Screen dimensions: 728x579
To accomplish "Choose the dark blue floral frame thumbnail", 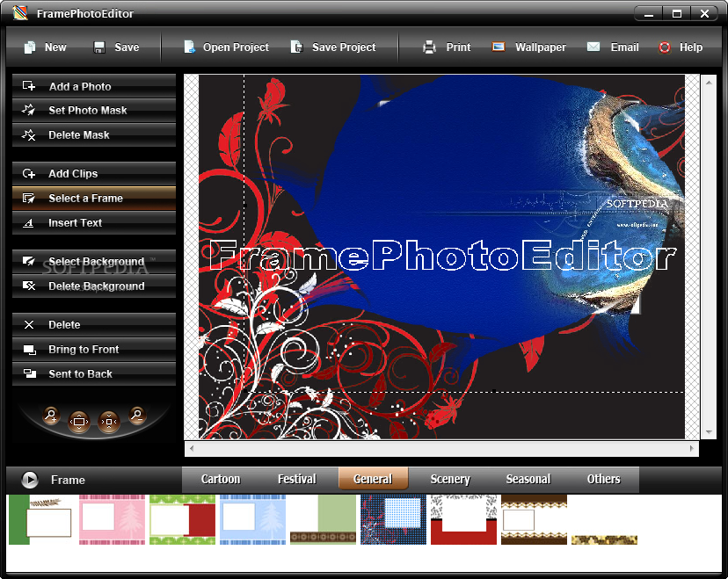I will (x=393, y=519).
